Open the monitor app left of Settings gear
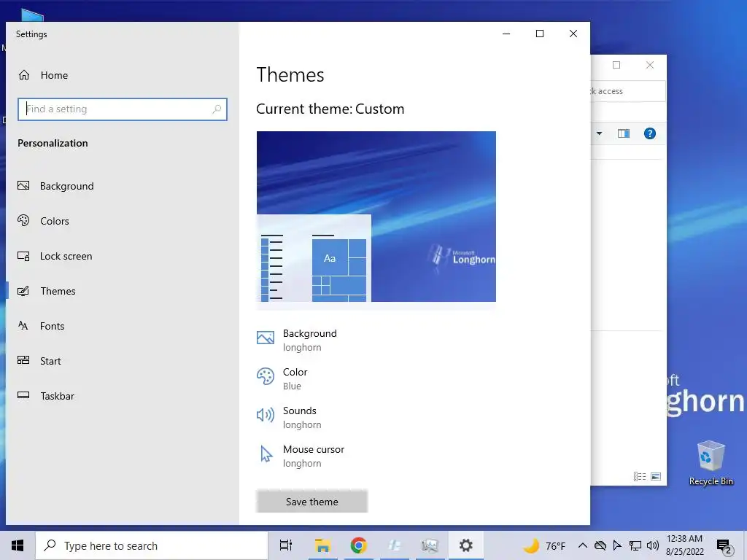Viewport: 747px width, 560px height. pos(430,545)
